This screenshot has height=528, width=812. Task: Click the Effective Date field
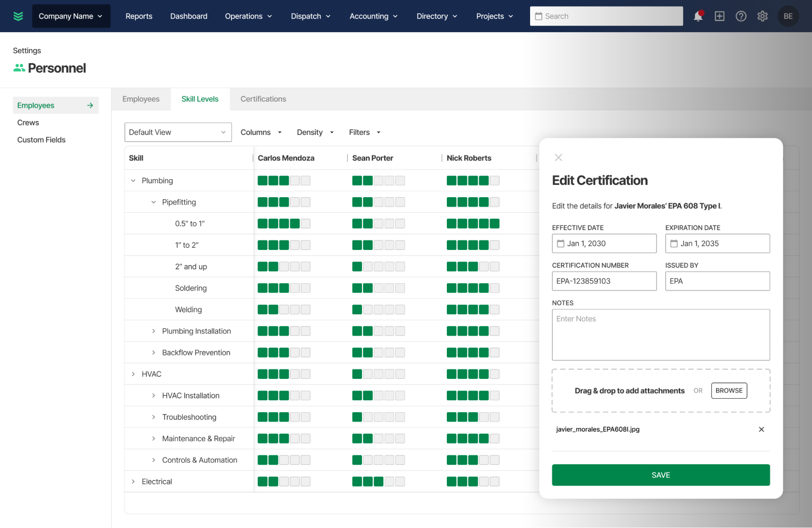604,243
